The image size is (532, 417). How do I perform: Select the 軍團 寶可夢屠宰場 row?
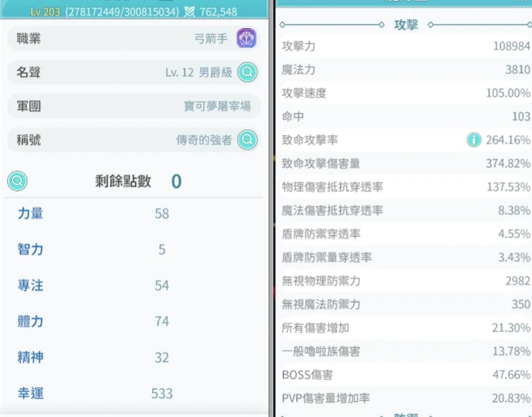pos(134,106)
